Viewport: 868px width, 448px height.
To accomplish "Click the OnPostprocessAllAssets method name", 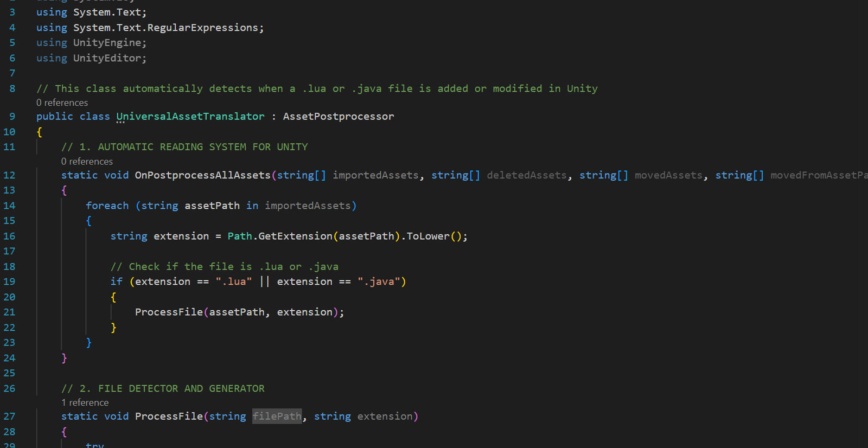I will [203, 175].
